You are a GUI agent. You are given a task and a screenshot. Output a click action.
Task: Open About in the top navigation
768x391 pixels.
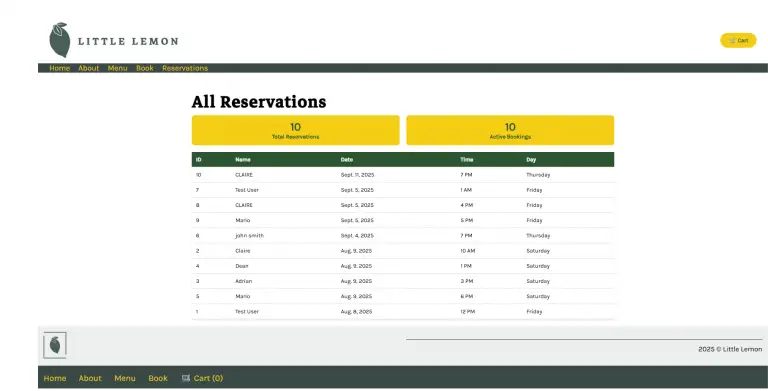point(89,68)
